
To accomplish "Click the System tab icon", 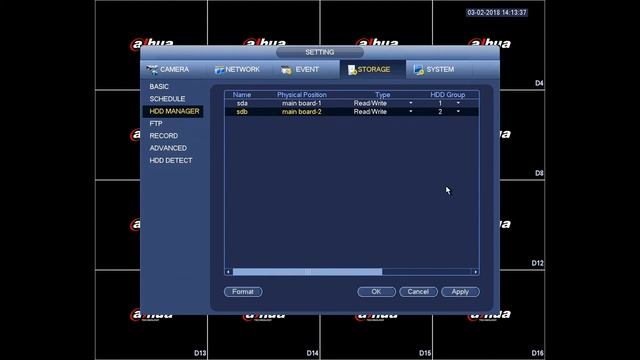I will pyautogui.click(x=418, y=70).
